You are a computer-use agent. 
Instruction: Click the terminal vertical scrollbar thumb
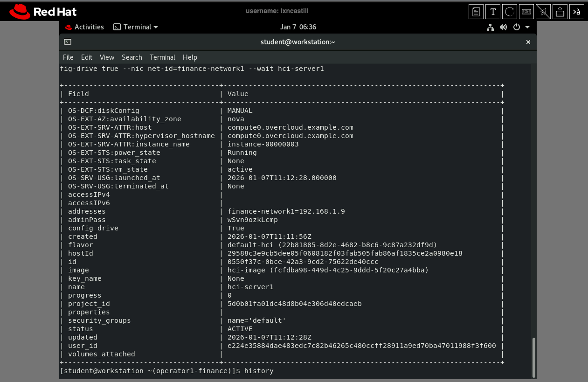click(x=533, y=356)
